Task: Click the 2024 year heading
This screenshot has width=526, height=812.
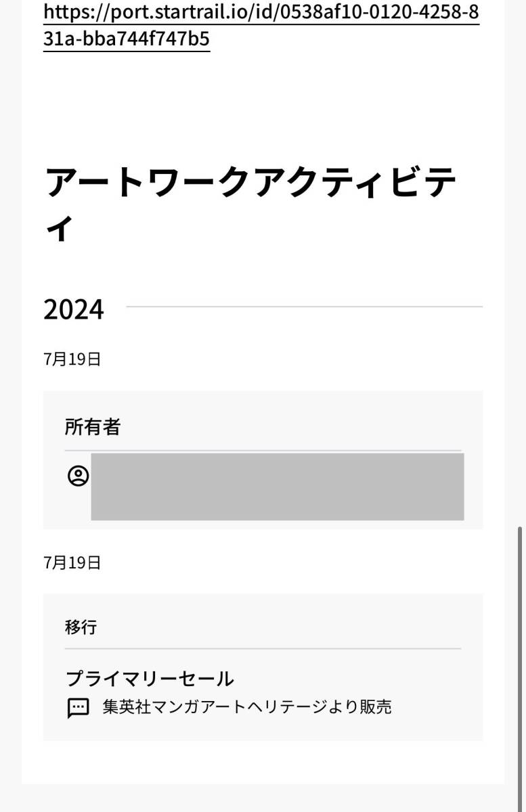Action: (74, 309)
